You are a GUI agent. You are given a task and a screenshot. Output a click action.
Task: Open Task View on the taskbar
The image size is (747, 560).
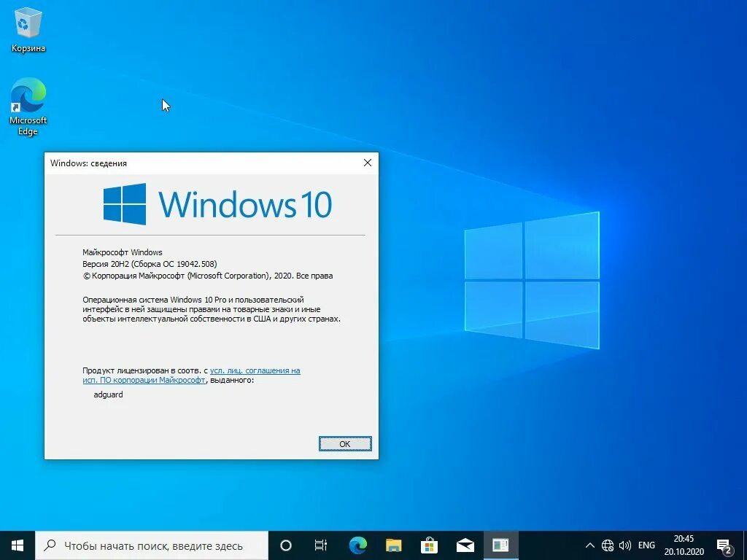pyautogui.click(x=321, y=545)
